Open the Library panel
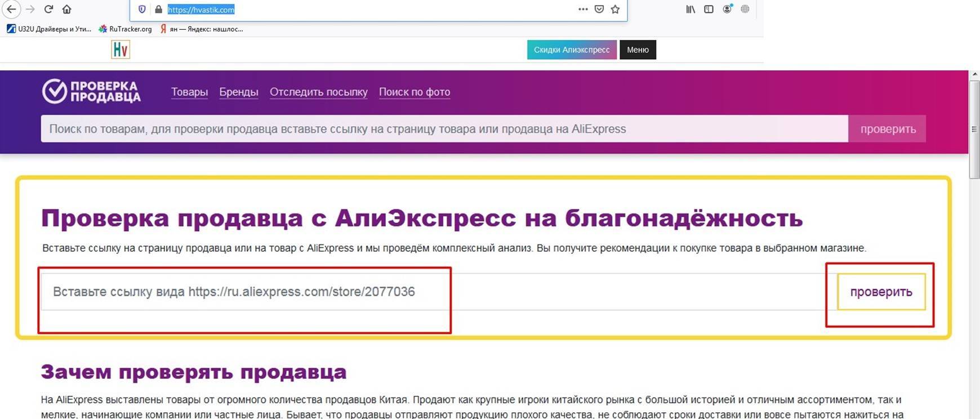The image size is (980, 419). tap(691, 9)
